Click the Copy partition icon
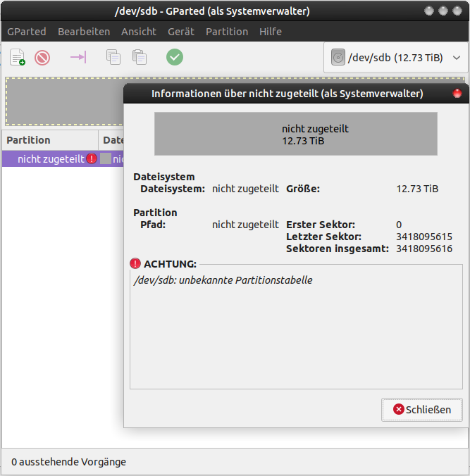470x476 pixels. (x=113, y=57)
